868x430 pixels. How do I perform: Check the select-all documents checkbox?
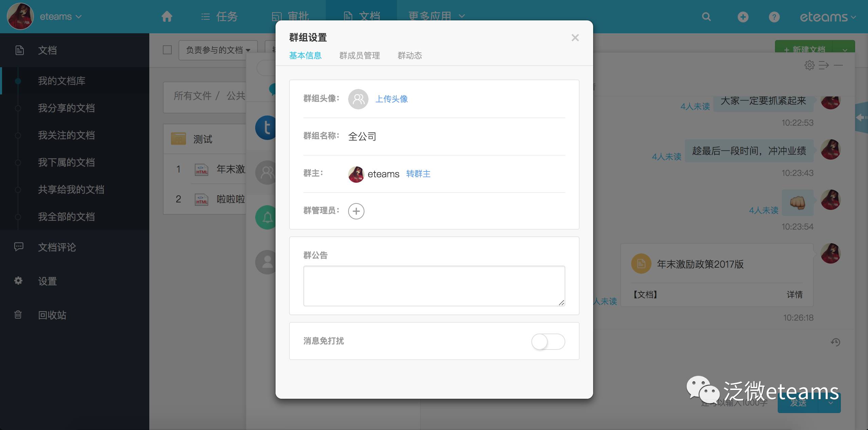pyautogui.click(x=167, y=50)
